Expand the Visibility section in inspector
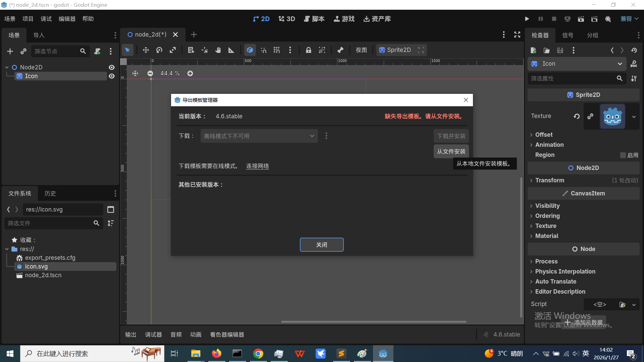644x362 pixels. pos(547,206)
